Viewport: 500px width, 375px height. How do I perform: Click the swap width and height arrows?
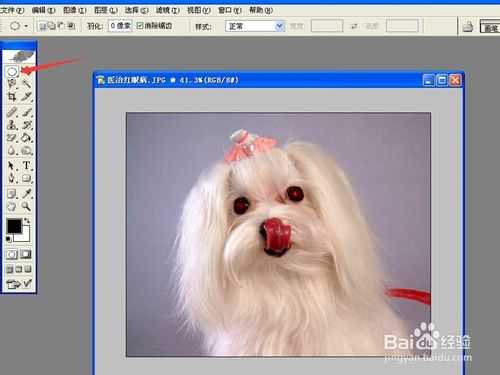coord(354,26)
